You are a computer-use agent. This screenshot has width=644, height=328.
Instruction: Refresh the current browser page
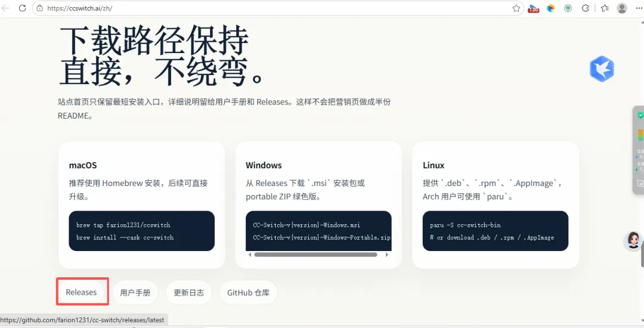22,8
